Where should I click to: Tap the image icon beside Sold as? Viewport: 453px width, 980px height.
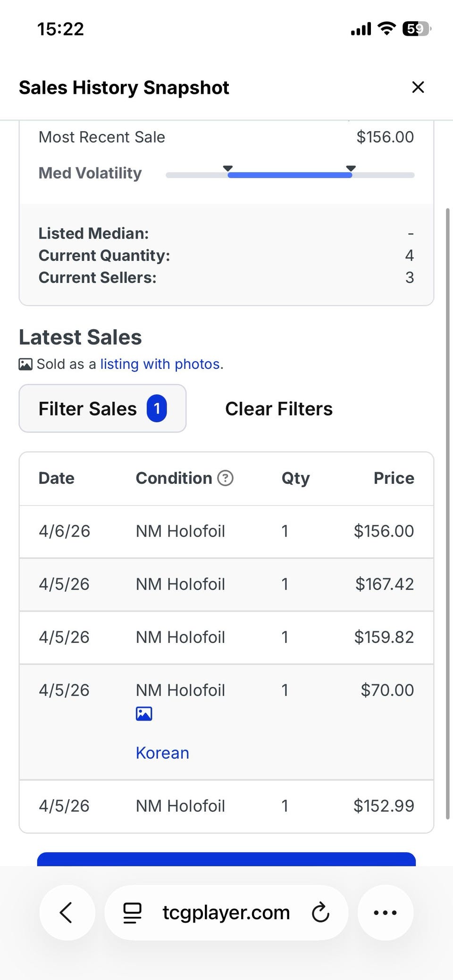[25, 365]
